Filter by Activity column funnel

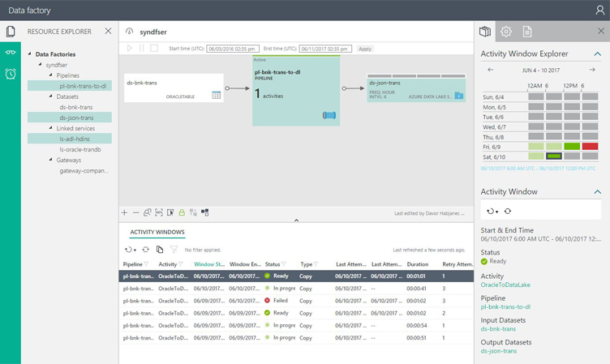point(181,264)
